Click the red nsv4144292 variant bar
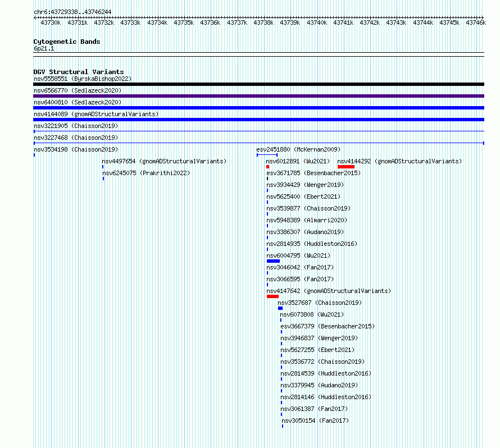This screenshot has height=448, width=500. (x=346, y=167)
